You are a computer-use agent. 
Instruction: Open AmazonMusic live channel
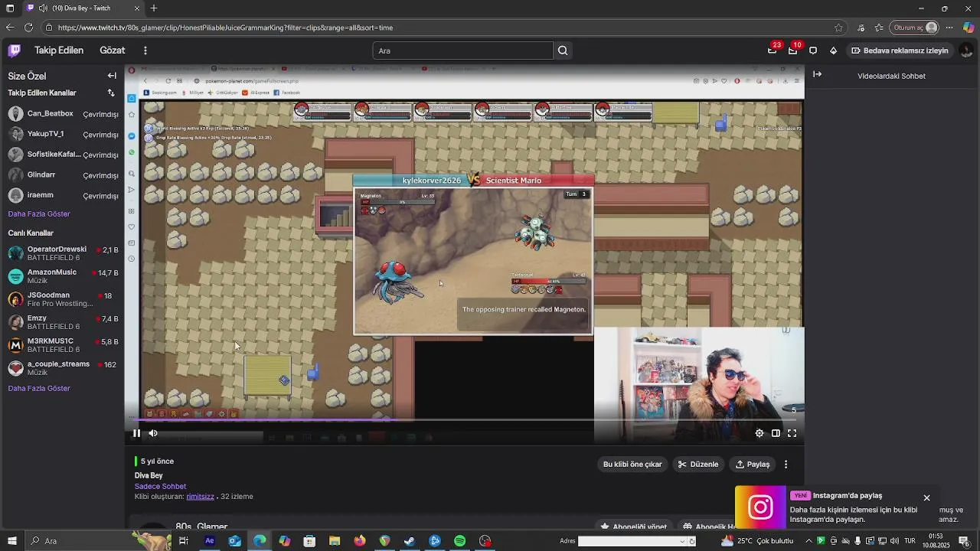[63, 276]
